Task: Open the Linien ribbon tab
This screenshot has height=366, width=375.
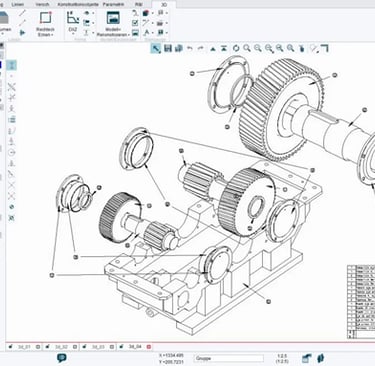Action: (18, 5)
